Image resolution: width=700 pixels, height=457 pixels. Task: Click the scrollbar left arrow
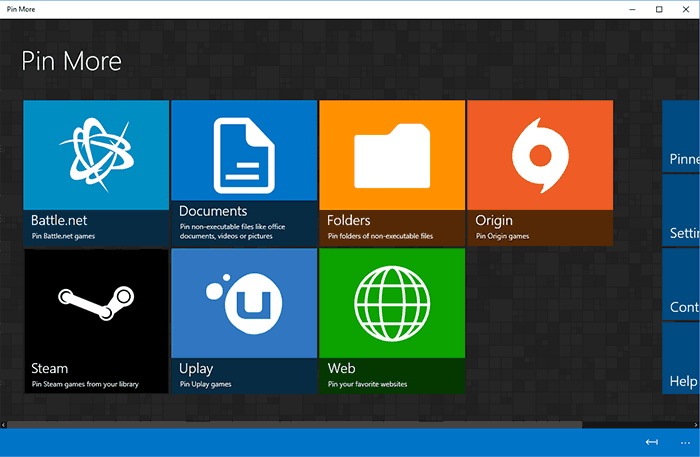pyautogui.click(x=3, y=425)
